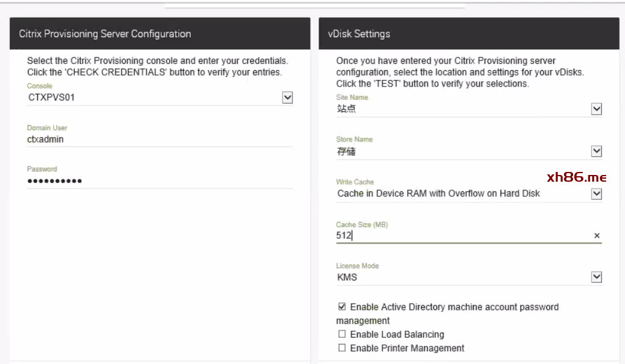Enable Printer Management checkbox
Screen dimensions: 625x364
click(x=342, y=348)
